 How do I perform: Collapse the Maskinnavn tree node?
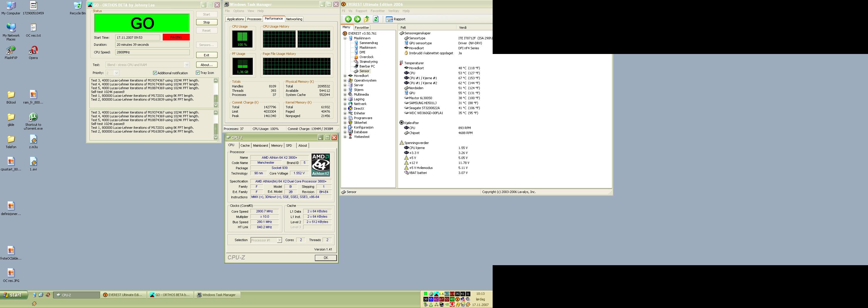coord(345,38)
